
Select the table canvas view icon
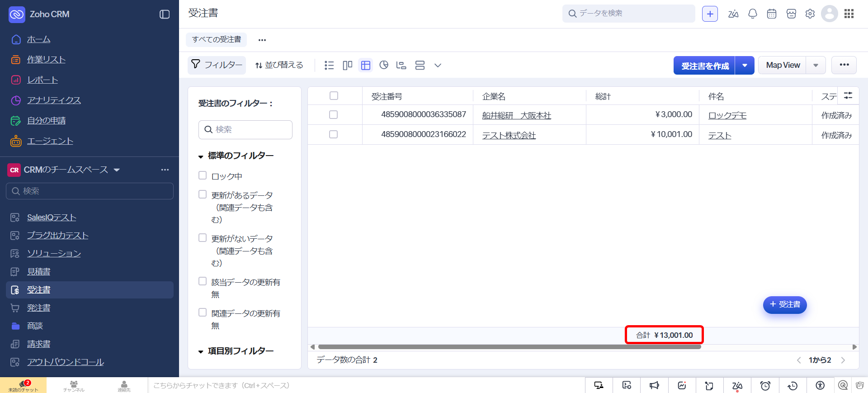(366, 66)
